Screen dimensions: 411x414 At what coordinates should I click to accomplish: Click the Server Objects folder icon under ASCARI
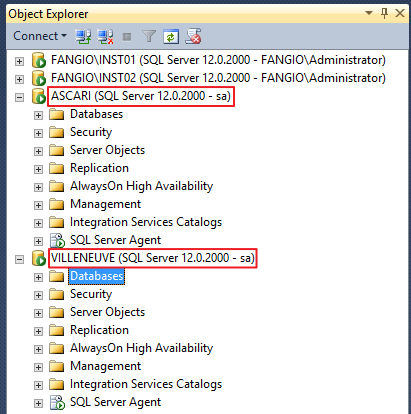point(56,150)
